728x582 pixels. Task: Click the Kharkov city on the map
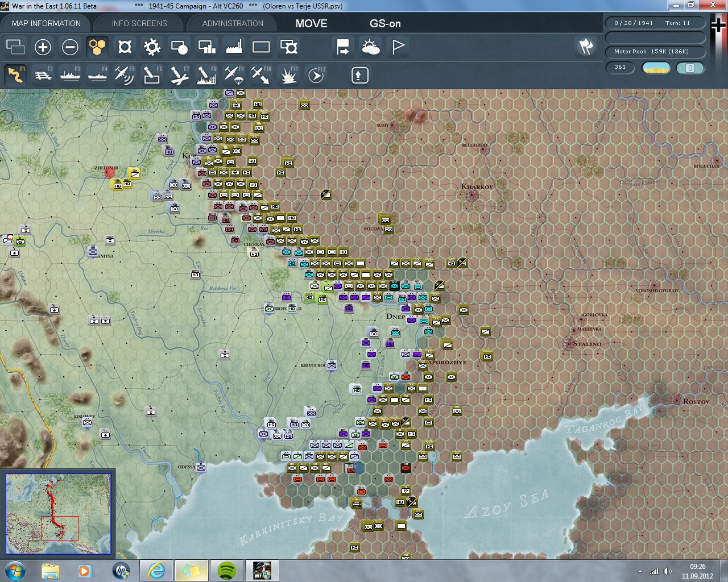coord(472,196)
